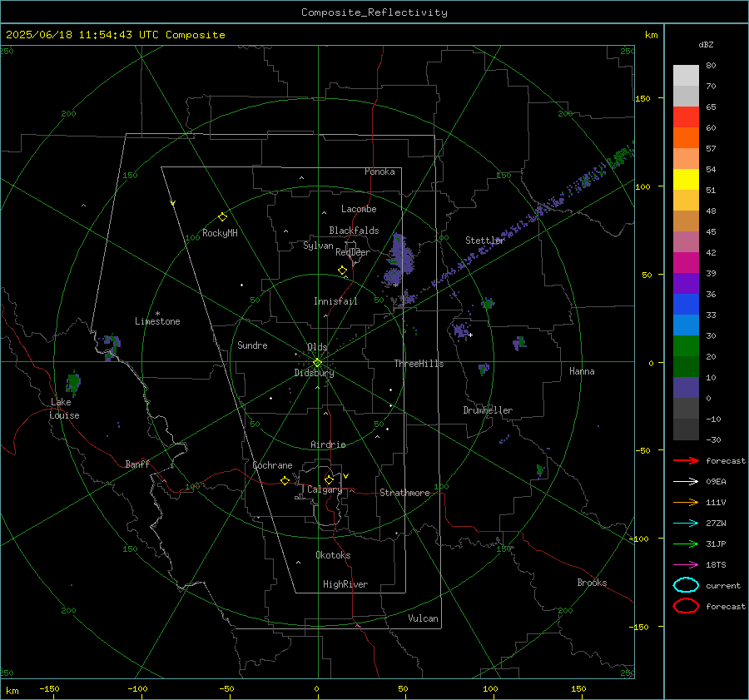Screen dimensions: 749x700
Task: Click the large purple echo east of RedDeer
Action: point(398,262)
